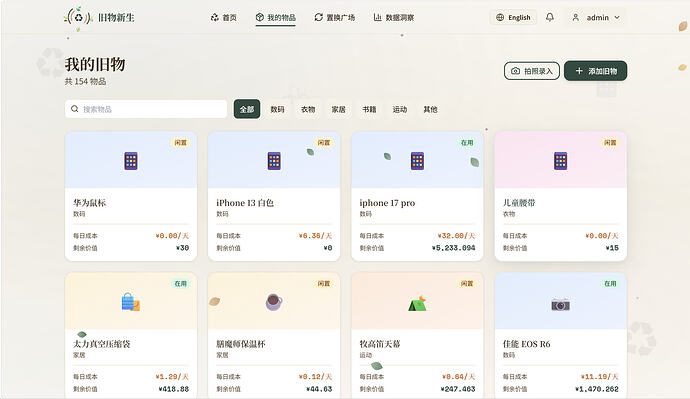
Task: Click the 在用 badge on 太力真空压缩袋 card
Action: [180, 284]
